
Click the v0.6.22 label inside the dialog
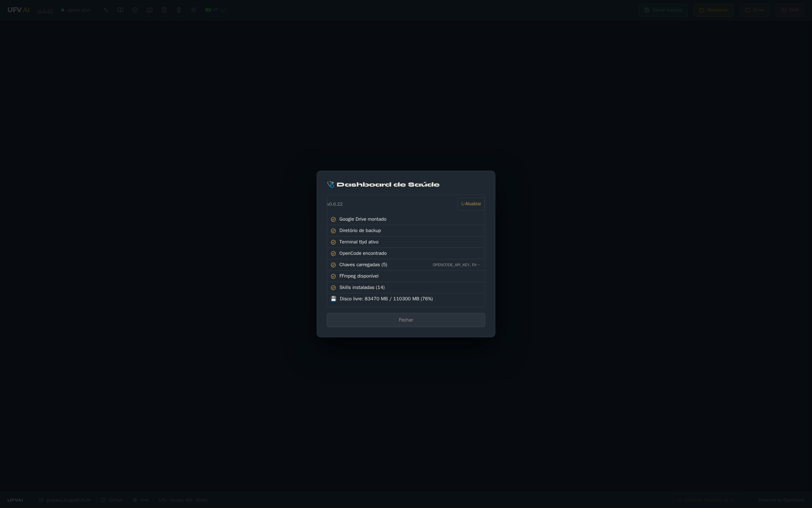tap(335, 204)
